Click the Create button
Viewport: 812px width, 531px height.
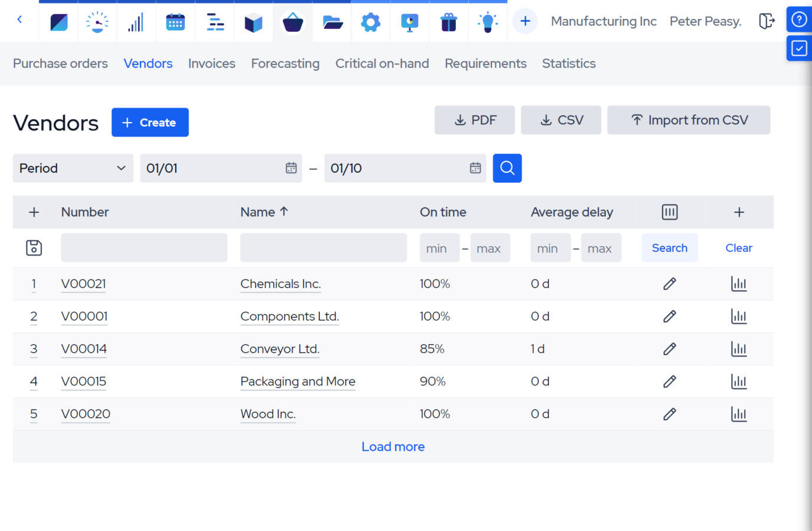[150, 122]
